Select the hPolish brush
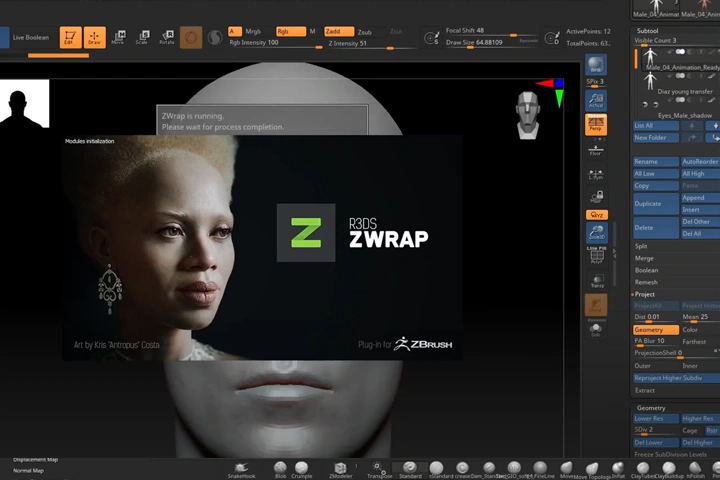Viewport: 720px width, 480px height. 695,469
